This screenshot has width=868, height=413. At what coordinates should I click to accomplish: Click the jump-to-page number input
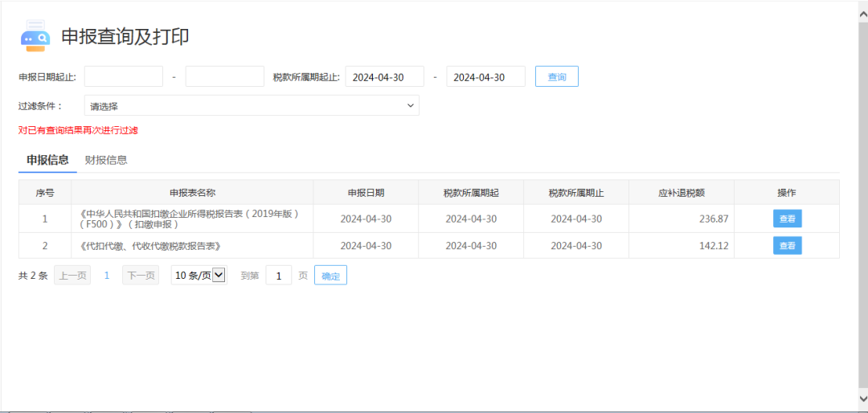tap(278, 275)
